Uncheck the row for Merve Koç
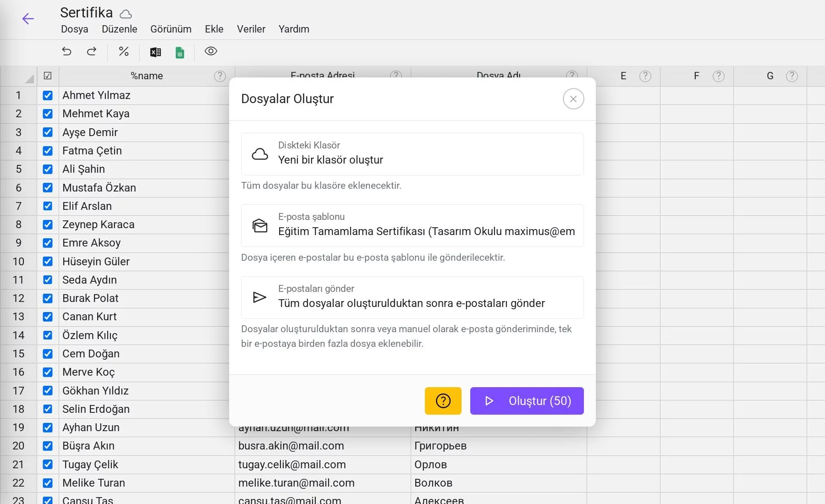The image size is (825, 504). [48, 372]
